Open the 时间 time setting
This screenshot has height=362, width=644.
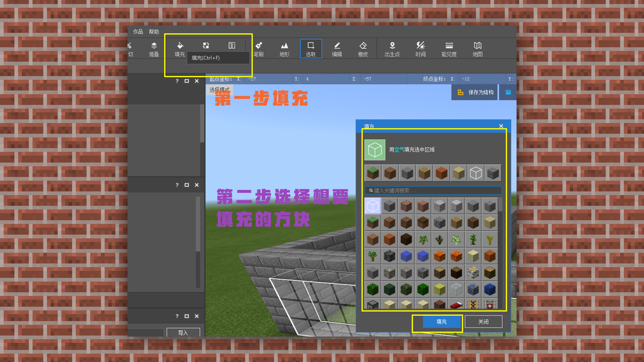point(420,49)
